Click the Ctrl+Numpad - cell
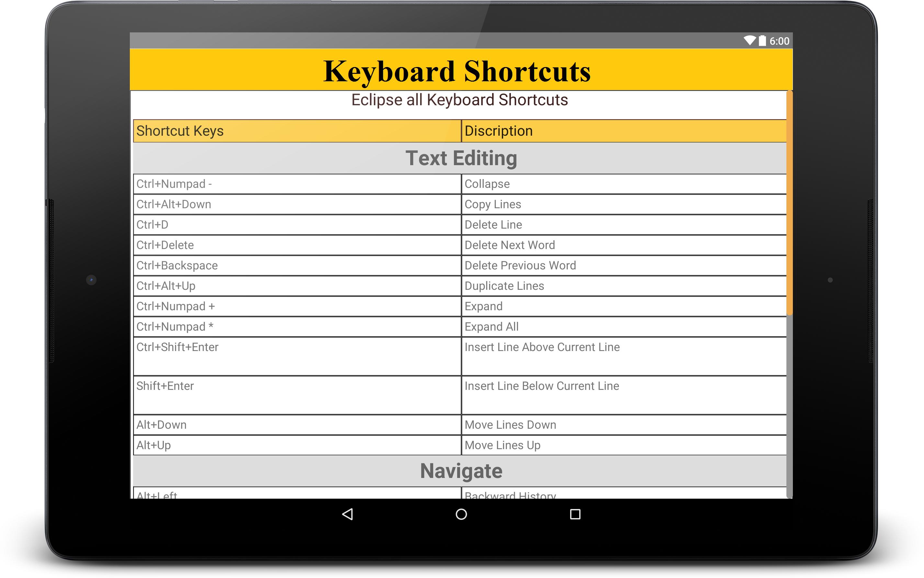924x578 pixels. tap(297, 184)
